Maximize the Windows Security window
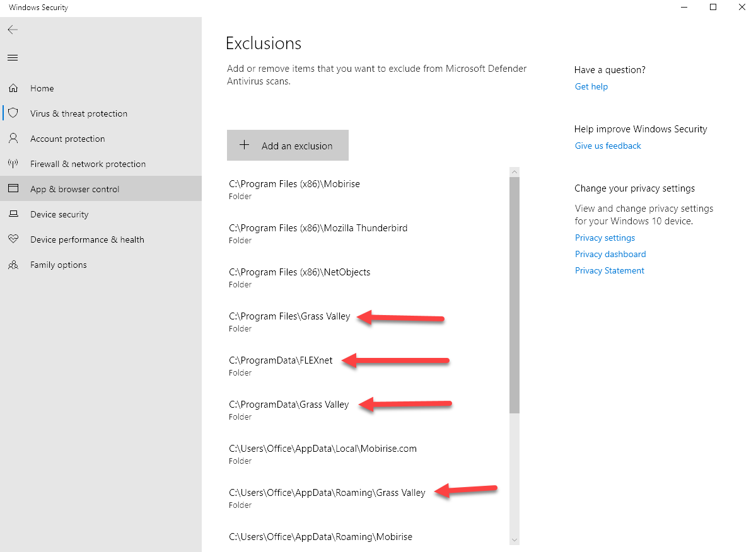 coord(713,7)
